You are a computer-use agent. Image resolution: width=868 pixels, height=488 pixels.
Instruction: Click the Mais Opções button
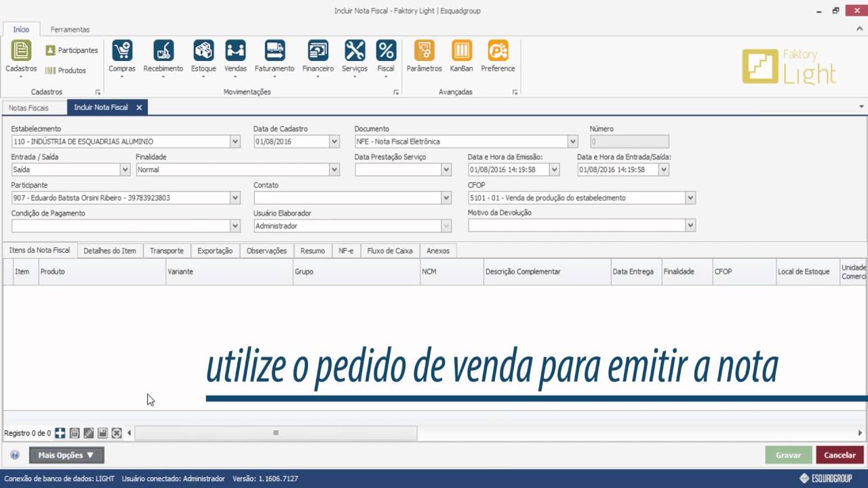click(x=66, y=455)
